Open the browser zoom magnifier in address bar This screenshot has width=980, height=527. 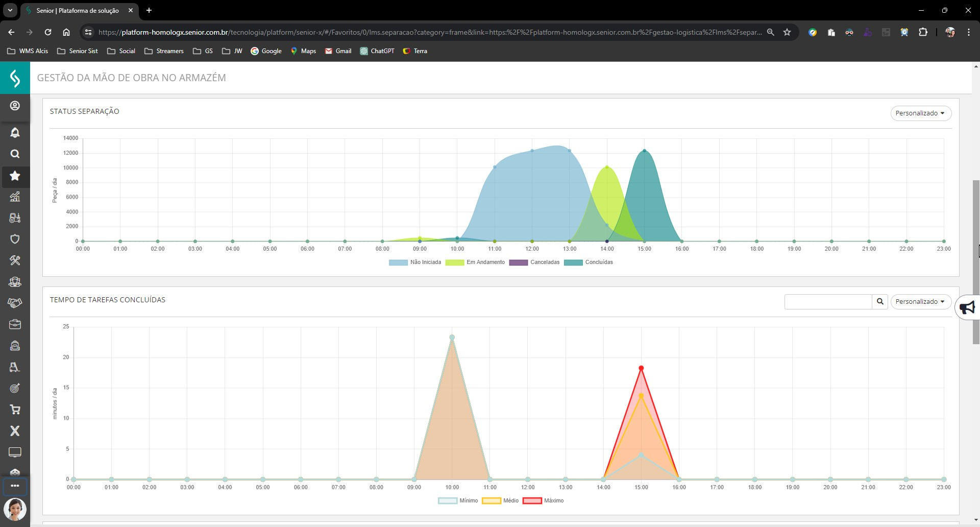pos(771,32)
